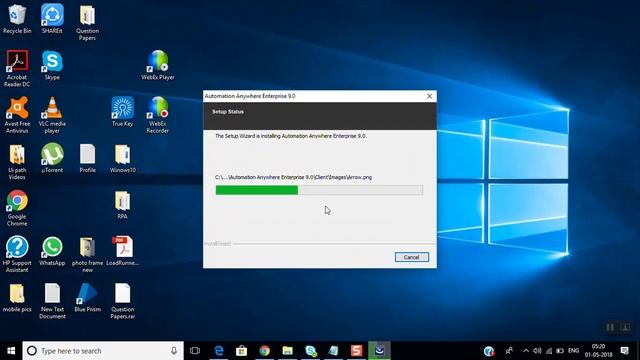Viewport: 640px width, 360px height.
Task: Click the 'Type here to search' box
Action: pyautogui.click(x=103, y=351)
